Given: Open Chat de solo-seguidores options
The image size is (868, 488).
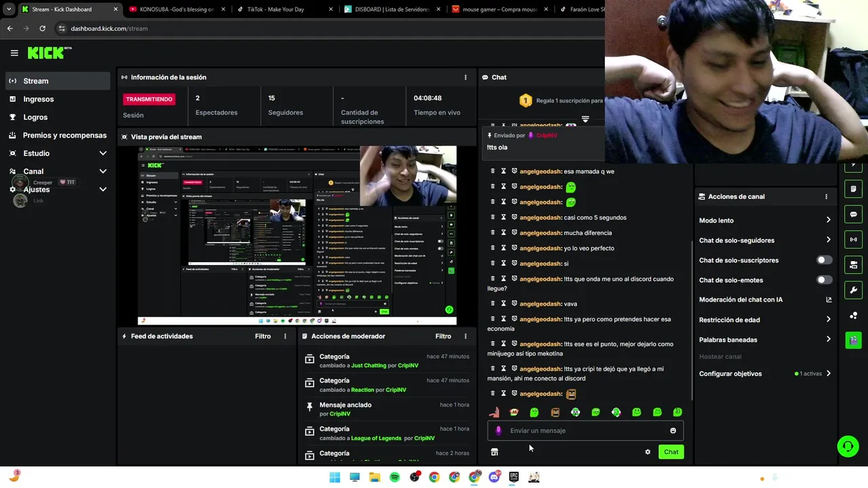Looking at the screenshot, I should tap(765, 240).
